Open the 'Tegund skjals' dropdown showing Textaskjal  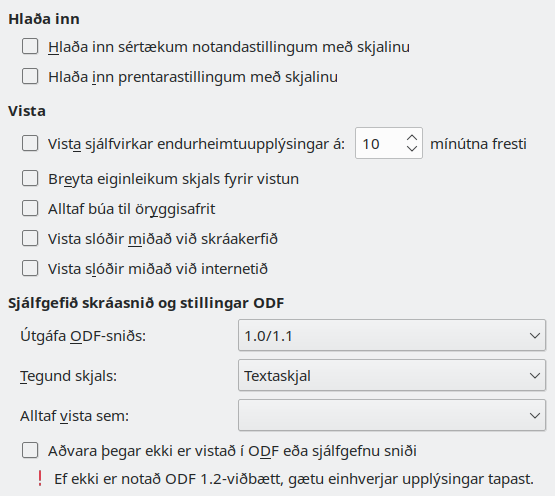click(x=392, y=375)
